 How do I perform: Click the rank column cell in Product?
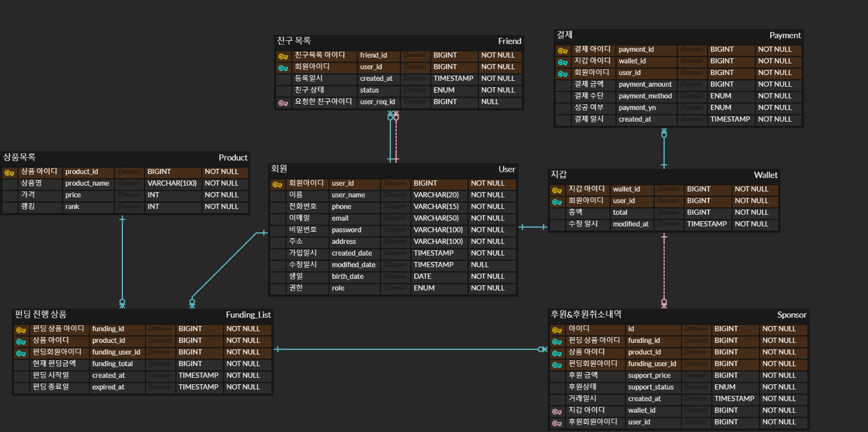(87, 207)
